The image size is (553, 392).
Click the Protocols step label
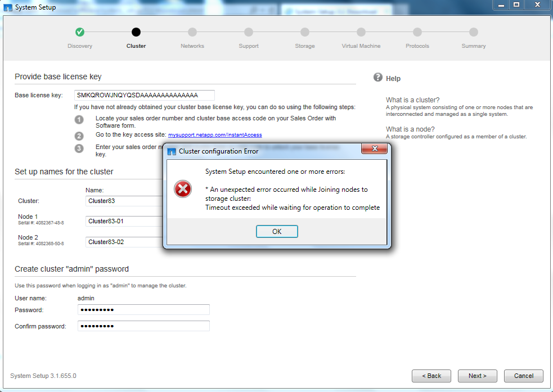(417, 46)
